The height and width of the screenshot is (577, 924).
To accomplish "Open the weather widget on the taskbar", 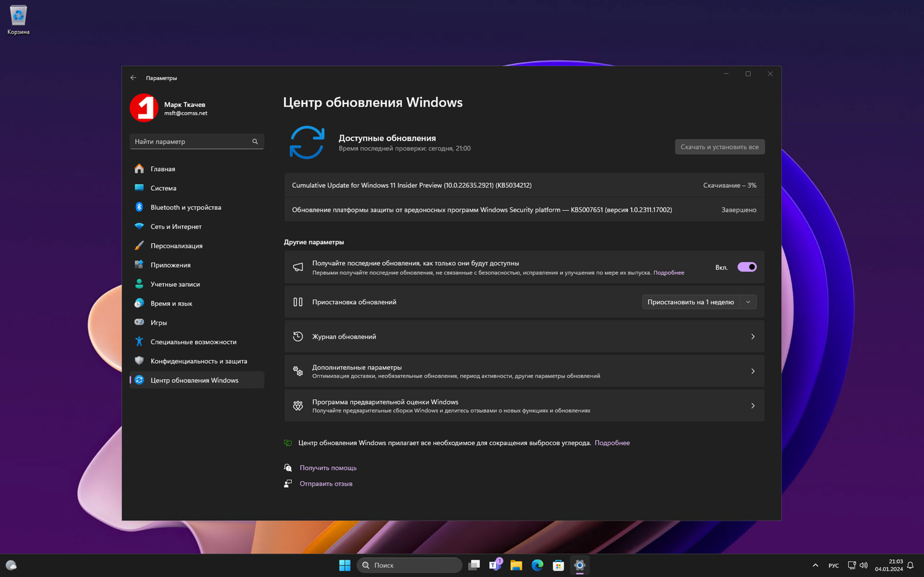I will 11,565.
